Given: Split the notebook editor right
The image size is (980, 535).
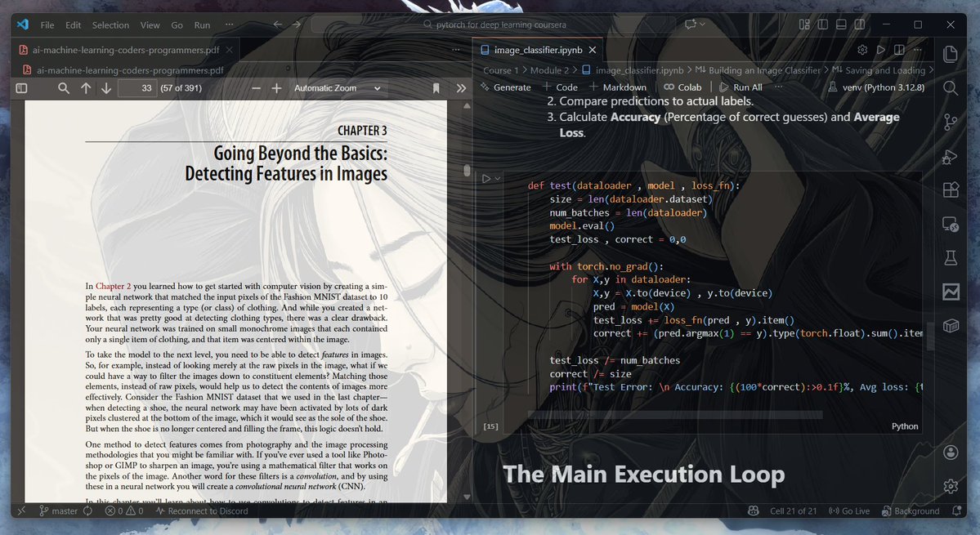Looking at the screenshot, I should coord(899,50).
